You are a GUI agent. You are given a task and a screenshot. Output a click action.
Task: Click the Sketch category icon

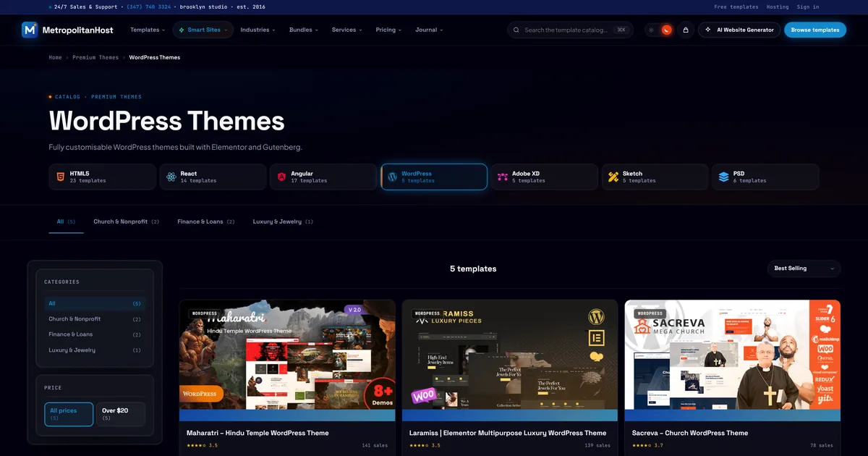[613, 177]
